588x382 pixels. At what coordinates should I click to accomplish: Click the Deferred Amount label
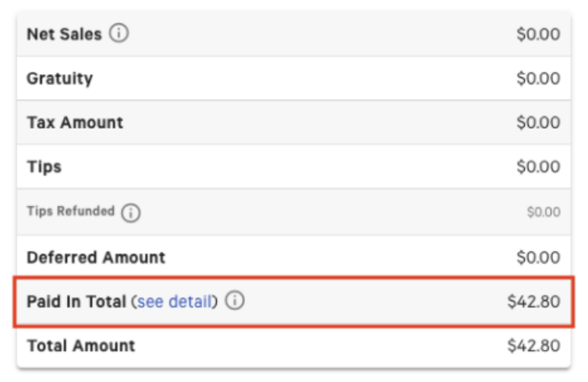pyautogui.click(x=96, y=256)
